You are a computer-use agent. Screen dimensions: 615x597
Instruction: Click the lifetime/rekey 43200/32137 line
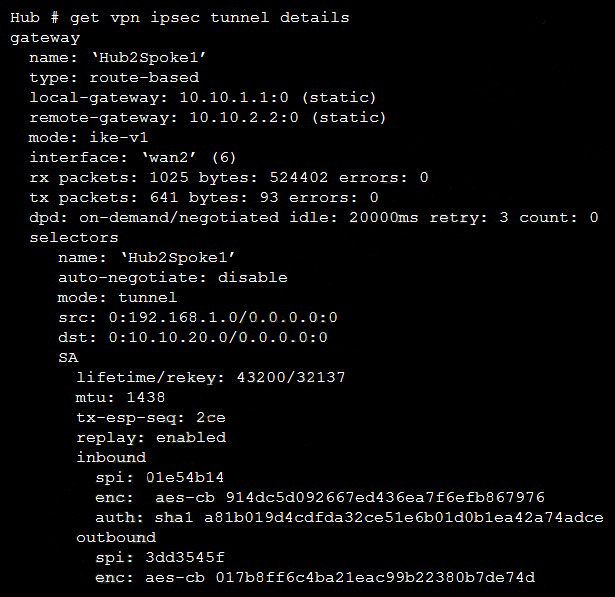click(x=211, y=377)
